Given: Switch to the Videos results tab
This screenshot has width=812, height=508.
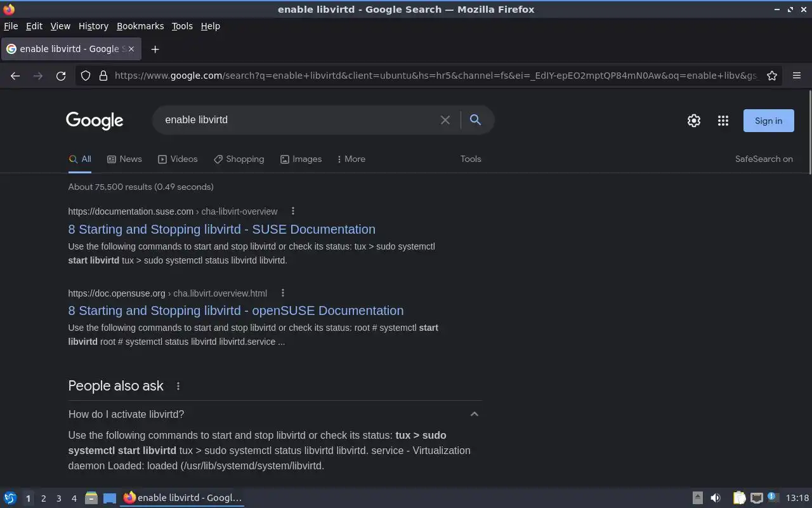Looking at the screenshot, I should [178, 159].
